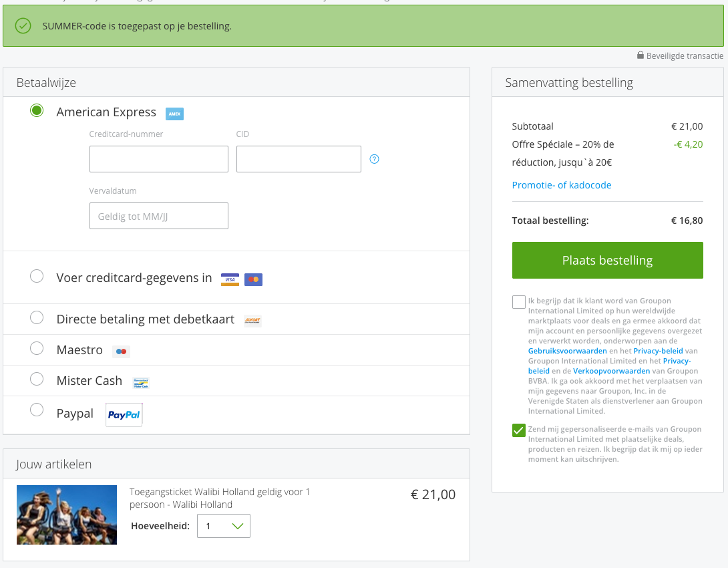728x568 pixels.
Task: Click the green checkmark success icon
Action: (x=23, y=26)
